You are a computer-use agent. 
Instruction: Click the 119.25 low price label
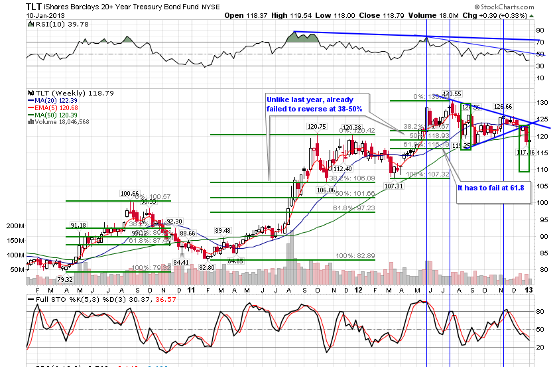tap(462, 145)
